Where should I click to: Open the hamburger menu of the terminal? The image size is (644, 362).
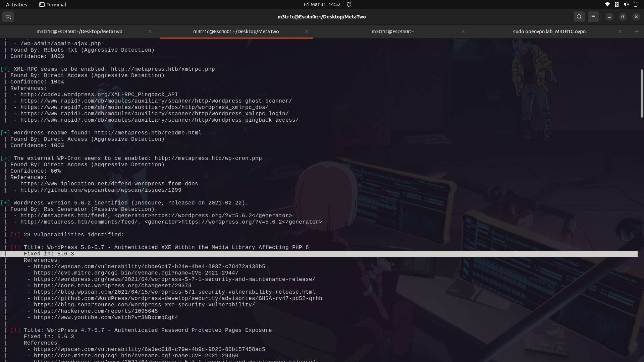[x=593, y=17]
